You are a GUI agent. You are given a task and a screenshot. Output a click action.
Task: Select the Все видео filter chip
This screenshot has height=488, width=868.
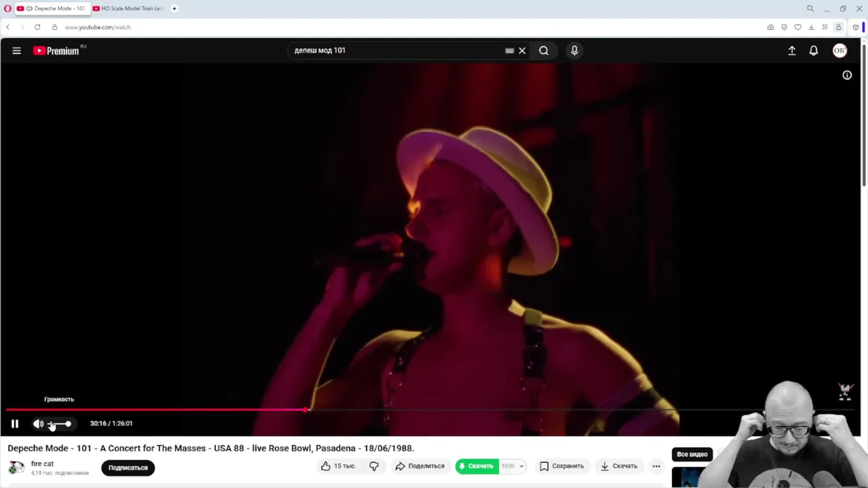pyautogui.click(x=692, y=454)
